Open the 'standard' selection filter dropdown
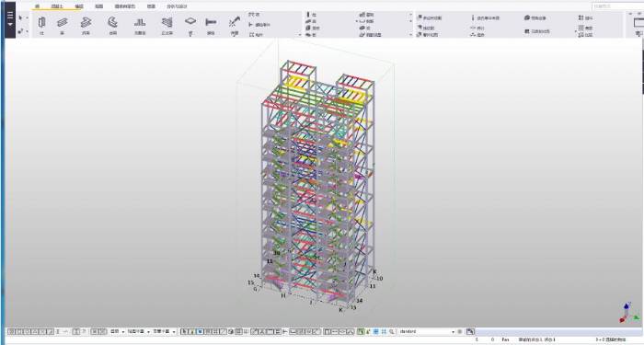This screenshot has height=345, width=644. [x=427, y=331]
